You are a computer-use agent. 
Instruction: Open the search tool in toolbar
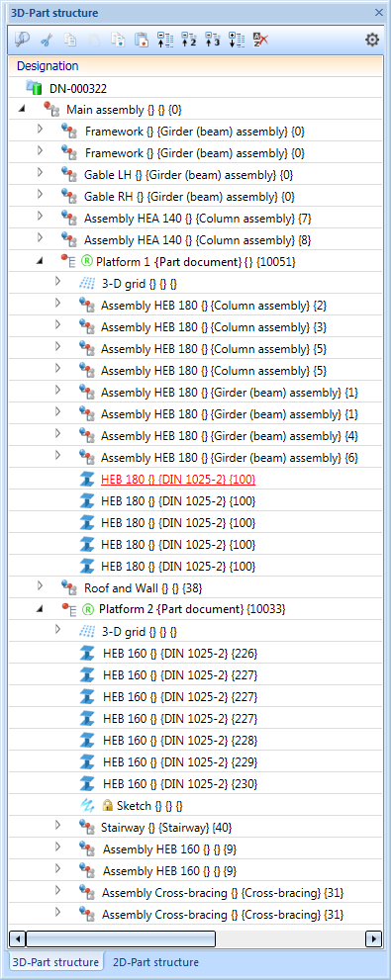[x=23, y=40]
